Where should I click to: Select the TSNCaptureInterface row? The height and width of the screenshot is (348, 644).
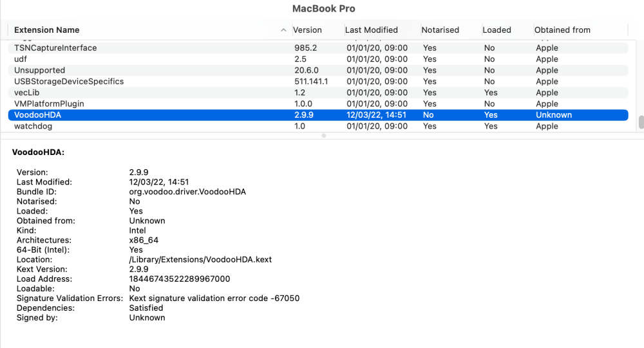pos(318,48)
